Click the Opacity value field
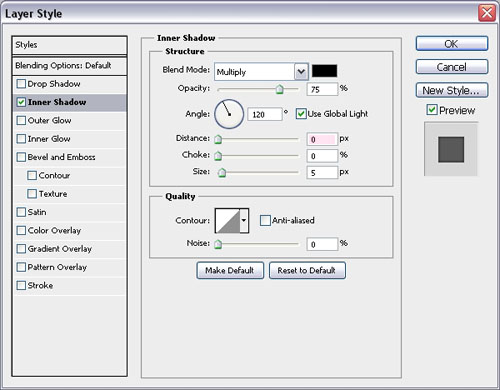 tap(322, 89)
